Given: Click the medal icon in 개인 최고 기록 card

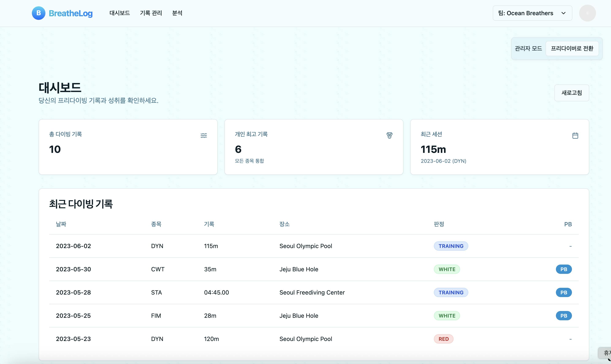Looking at the screenshot, I should tap(389, 135).
